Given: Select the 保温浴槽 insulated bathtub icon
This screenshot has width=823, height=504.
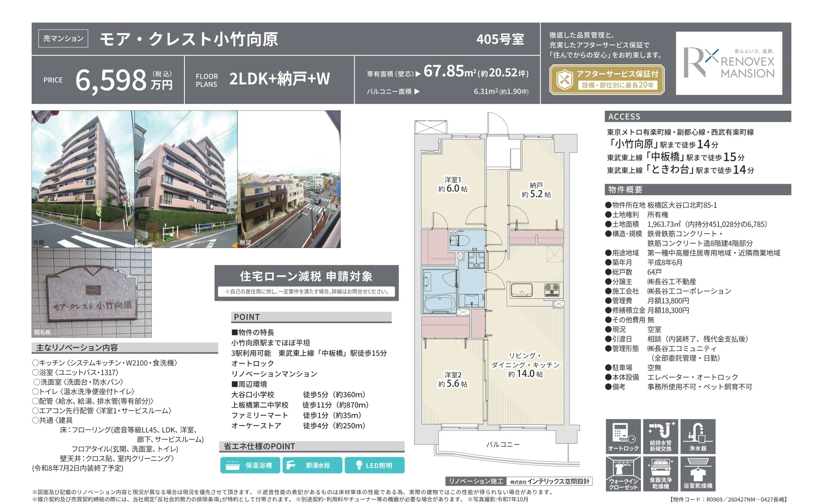Looking at the screenshot, I should tap(250, 465).
